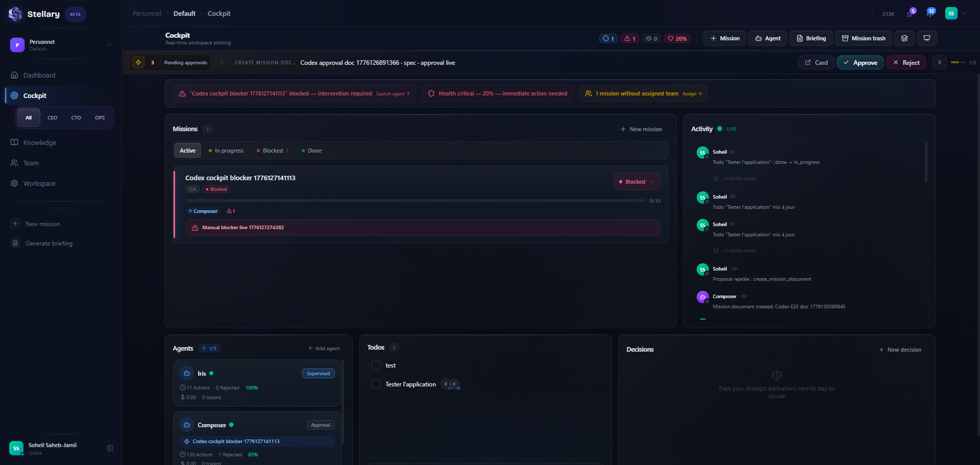This screenshot has width=980, height=465.
Task: Check the 'Tester l'application' todo checkbox
Action: (x=376, y=384)
